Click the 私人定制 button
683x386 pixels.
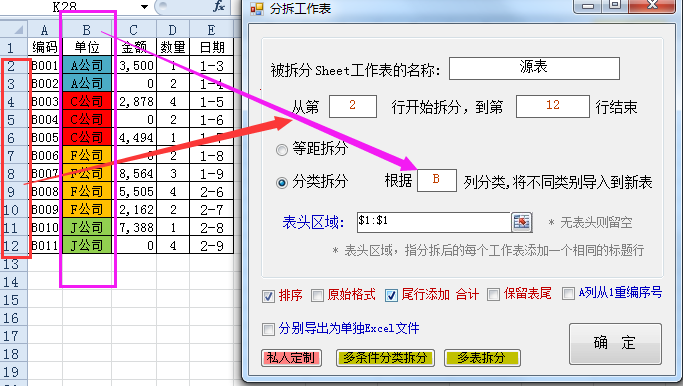291,358
